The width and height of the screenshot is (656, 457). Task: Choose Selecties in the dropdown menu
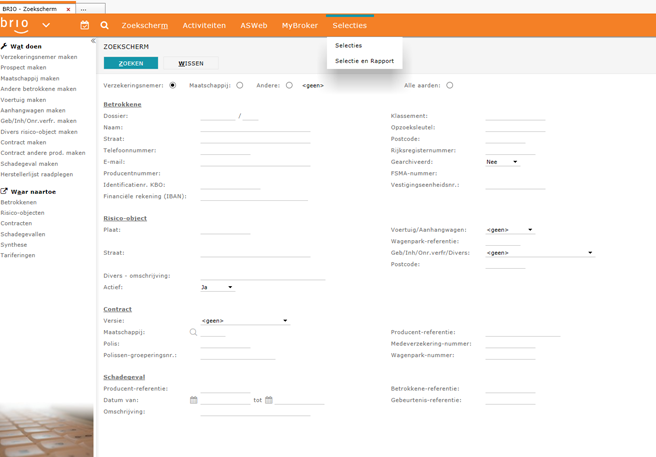(348, 46)
